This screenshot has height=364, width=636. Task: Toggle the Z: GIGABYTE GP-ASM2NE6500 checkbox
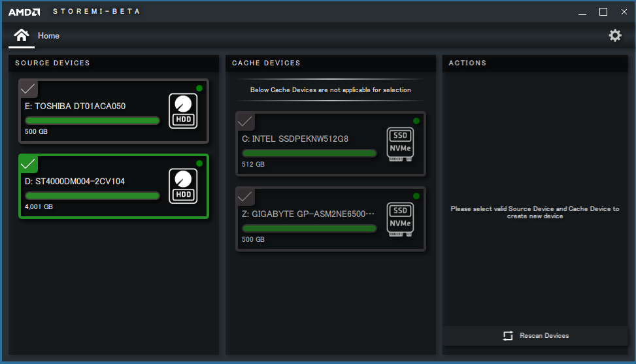pyautogui.click(x=245, y=197)
